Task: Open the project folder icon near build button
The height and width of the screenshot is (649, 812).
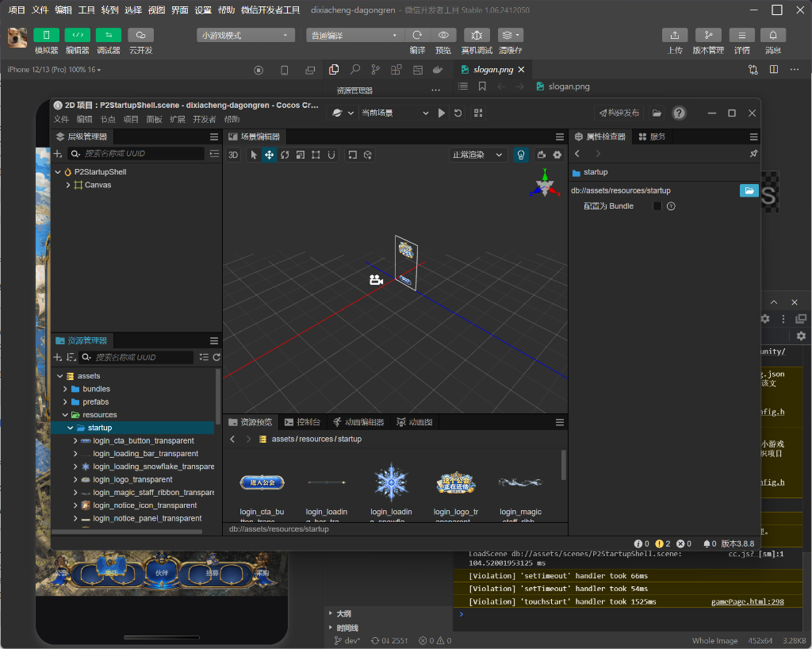Action: tap(657, 113)
